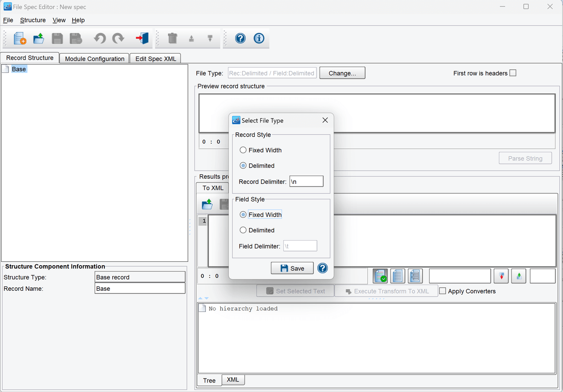Screen dimensions: 563x392
Task: Click the Change... file type button
Action: (x=342, y=73)
